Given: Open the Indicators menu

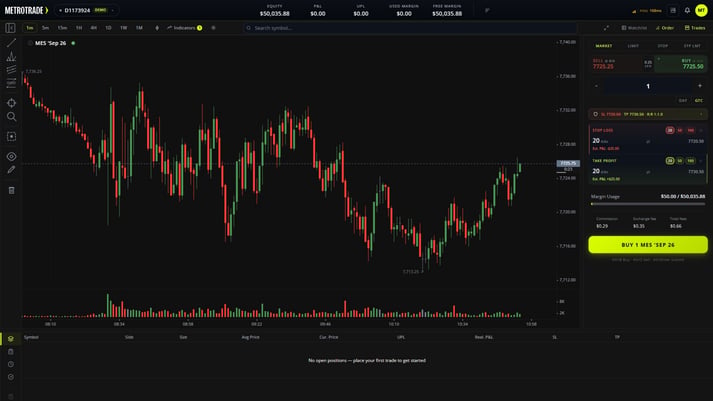Looking at the screenshot, I should coord(185,28).
